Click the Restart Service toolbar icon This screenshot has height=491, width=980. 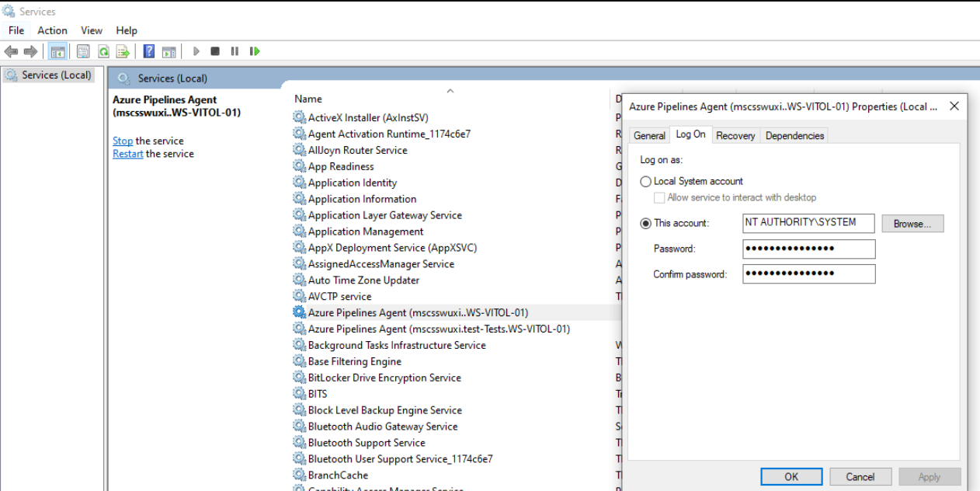(255, 51)
